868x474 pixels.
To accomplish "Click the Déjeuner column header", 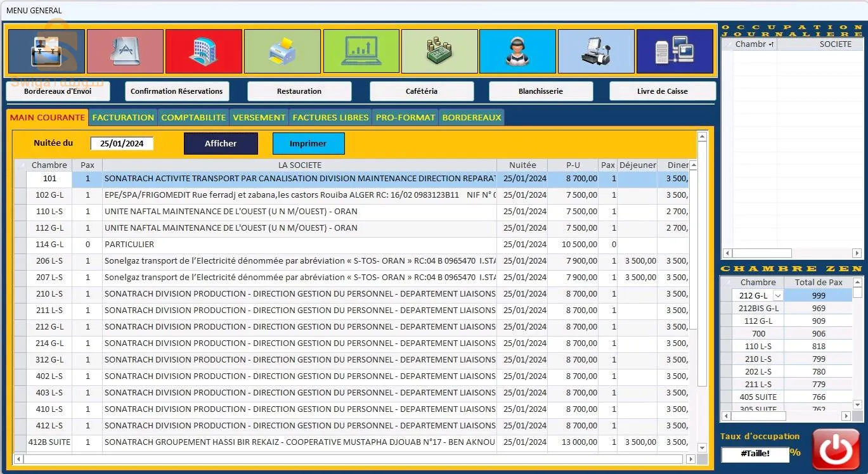I will click(x=638, y=165).
